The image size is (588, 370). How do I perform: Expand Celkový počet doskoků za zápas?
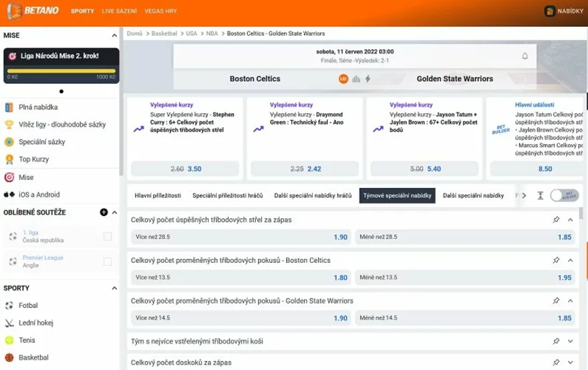(571, 363)
